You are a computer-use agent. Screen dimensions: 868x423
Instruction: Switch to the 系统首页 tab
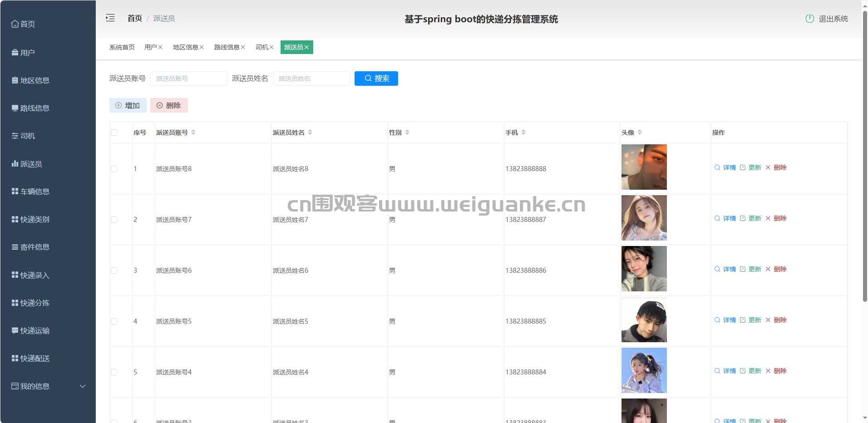tap(122, 47)
